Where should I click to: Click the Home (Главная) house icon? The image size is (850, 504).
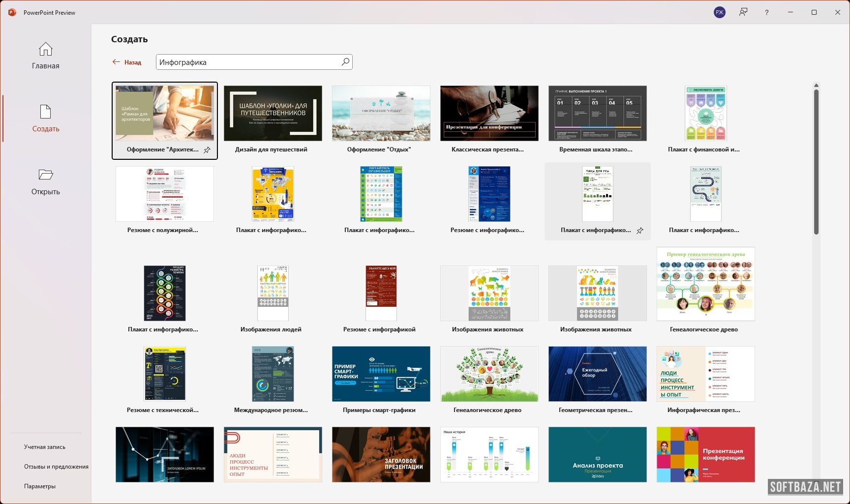(46, 49)
